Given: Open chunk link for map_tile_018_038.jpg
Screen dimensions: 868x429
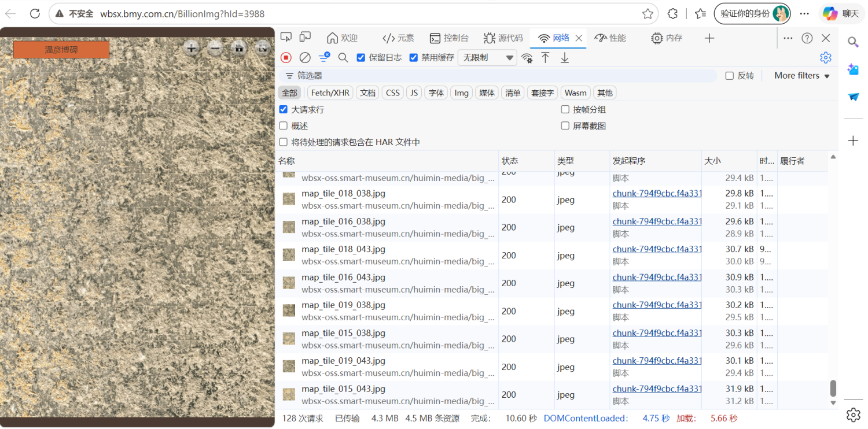Looking at the screenshot, I should click(657, 193).
